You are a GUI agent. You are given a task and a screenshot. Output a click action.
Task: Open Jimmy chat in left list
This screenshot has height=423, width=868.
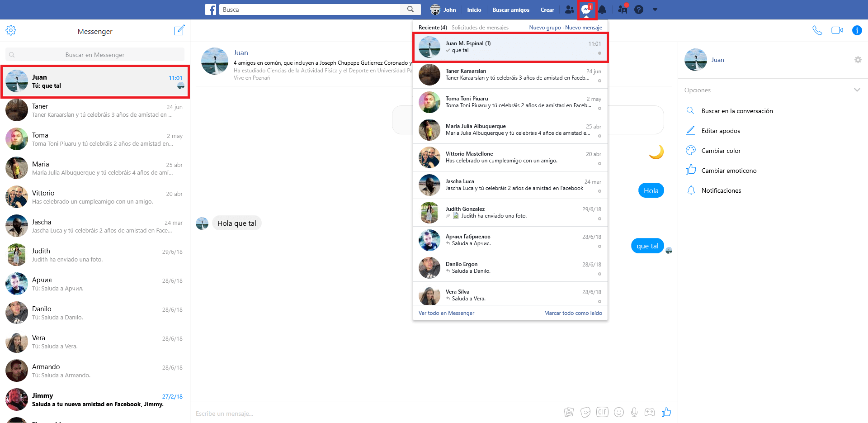click(x=95, y=400)
